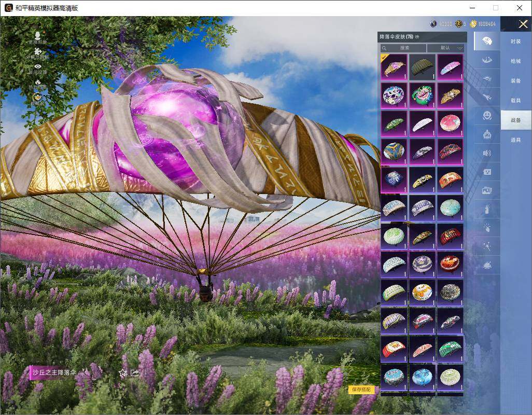Open the 更换形象 character icon

click(x=38, y=35)
